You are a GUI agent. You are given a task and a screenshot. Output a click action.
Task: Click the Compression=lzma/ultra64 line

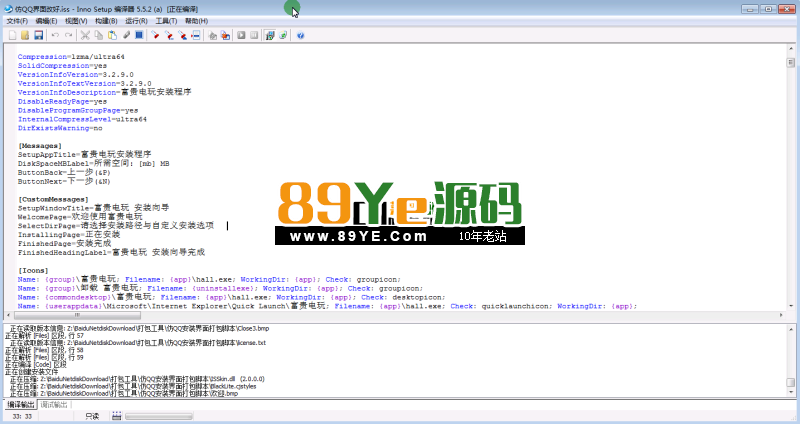[71, 57]
